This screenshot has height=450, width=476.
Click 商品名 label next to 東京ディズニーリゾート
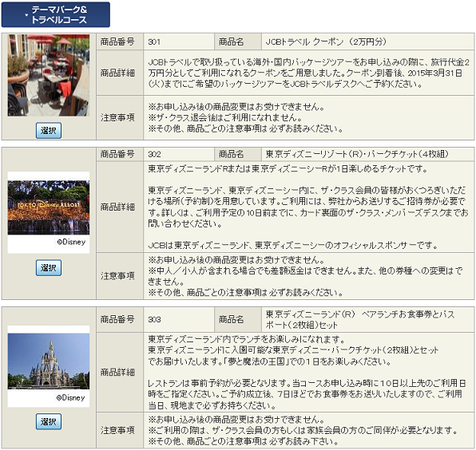tap(232, 154)
